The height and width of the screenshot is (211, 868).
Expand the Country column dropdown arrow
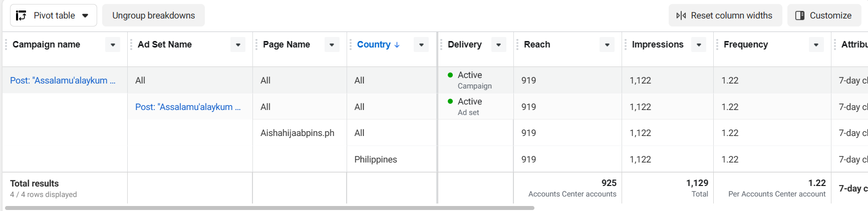421,44
